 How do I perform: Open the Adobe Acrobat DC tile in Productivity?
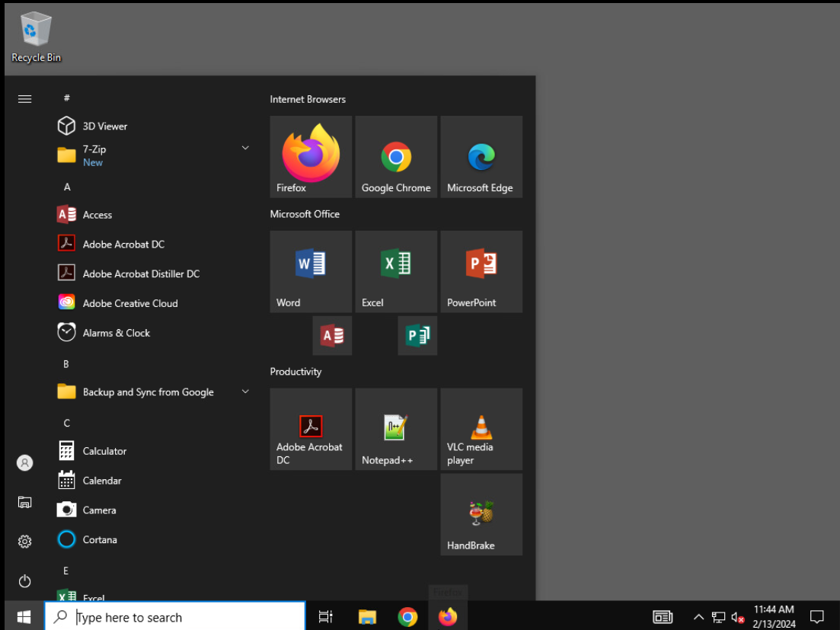pos(311,429)
